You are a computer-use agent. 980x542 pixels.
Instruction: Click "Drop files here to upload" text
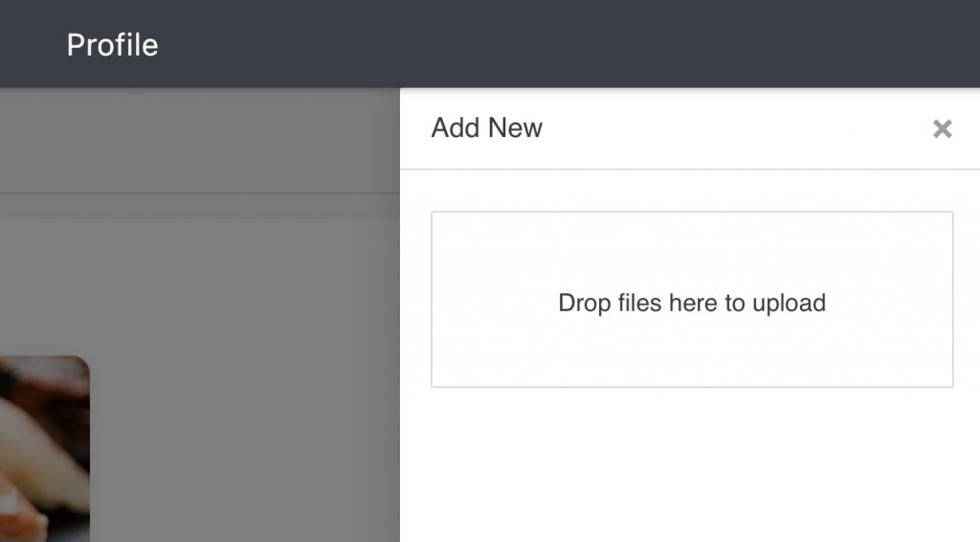click(x=691, y=304)
